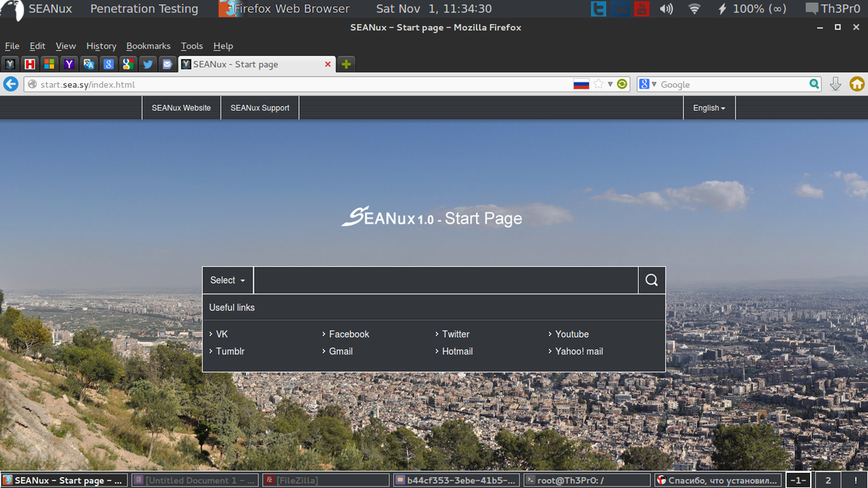Select the Twitter bookmark icon on the bookmarks toolbar
This screenshot has height=488, width=868.
148,64
